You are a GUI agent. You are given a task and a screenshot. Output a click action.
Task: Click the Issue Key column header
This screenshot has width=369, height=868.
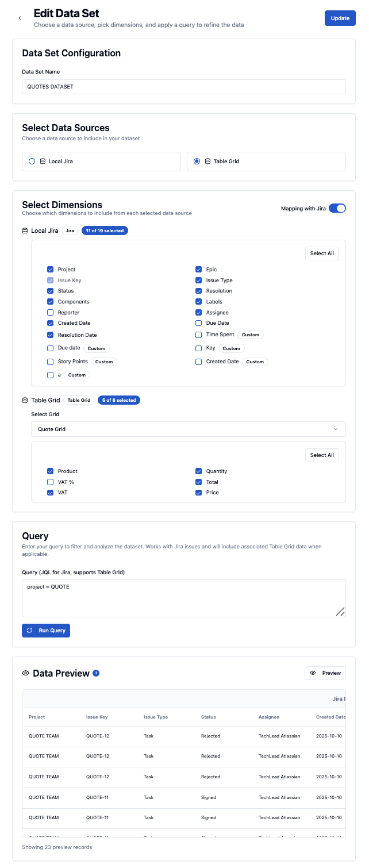[x=97, y=717]
